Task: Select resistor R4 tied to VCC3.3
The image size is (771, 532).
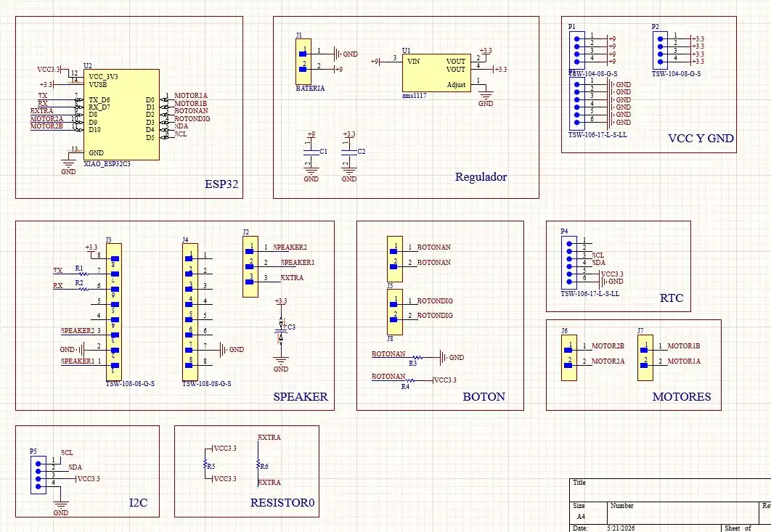Action: (409, 380)
